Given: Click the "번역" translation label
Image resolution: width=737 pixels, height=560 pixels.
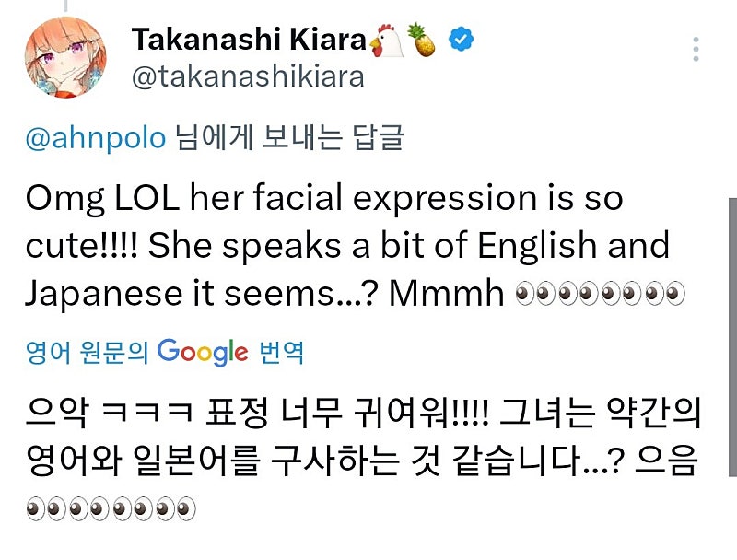Looking at the screenshot, I should click(x=280, y=353).
